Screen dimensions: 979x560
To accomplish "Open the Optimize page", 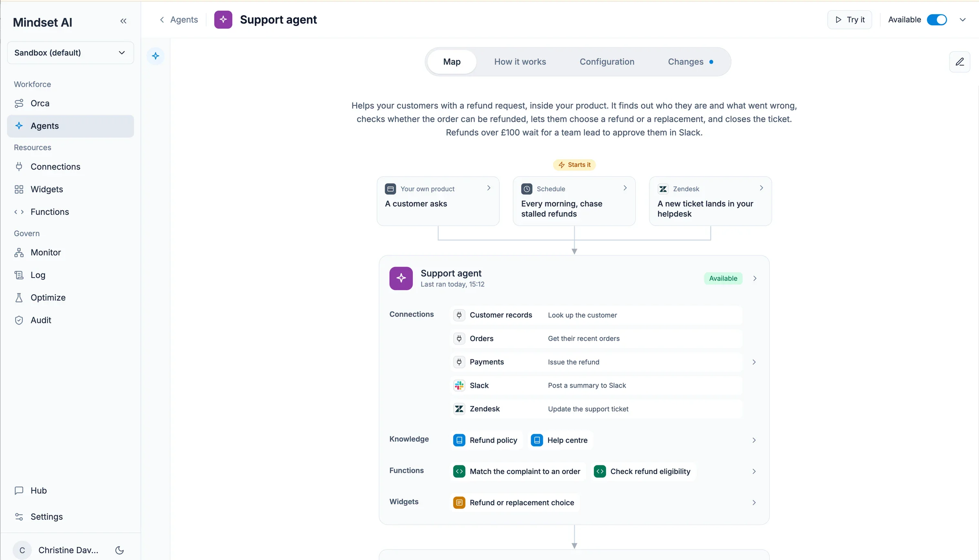I will (x=70, y=298).
